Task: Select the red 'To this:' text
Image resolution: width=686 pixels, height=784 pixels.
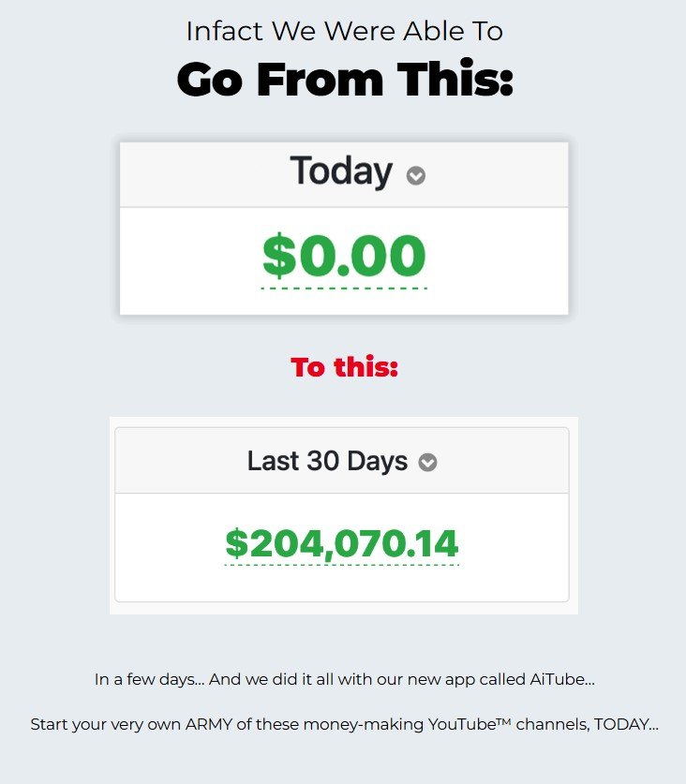Action: [344, 367]
